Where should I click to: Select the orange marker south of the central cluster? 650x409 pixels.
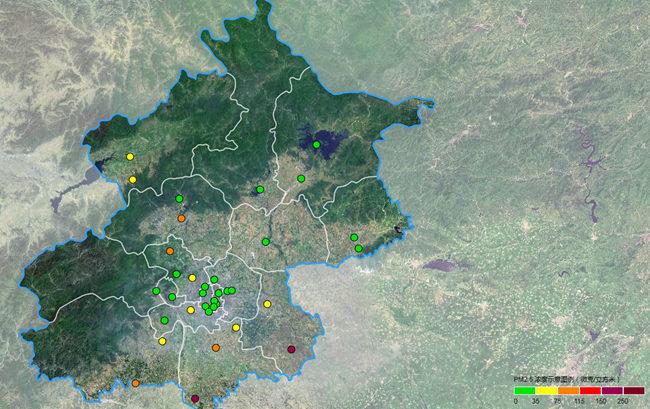(x=216, y=348)
